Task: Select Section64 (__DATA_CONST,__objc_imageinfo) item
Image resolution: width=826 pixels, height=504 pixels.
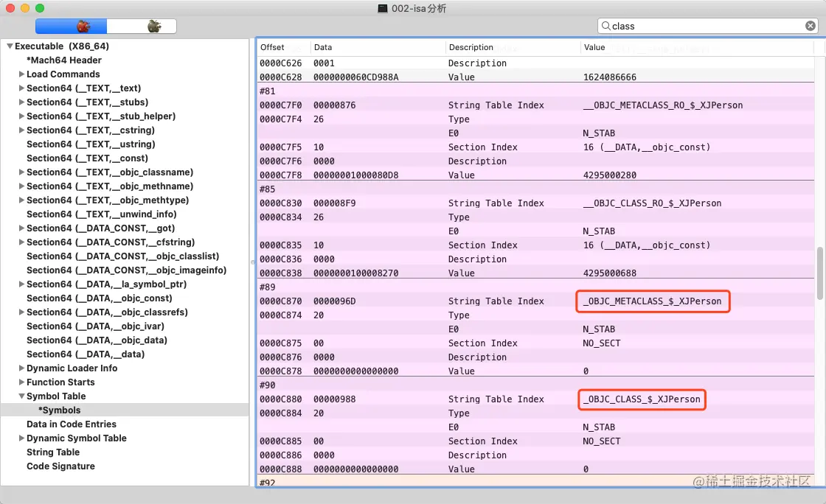Action: [126, 270]
